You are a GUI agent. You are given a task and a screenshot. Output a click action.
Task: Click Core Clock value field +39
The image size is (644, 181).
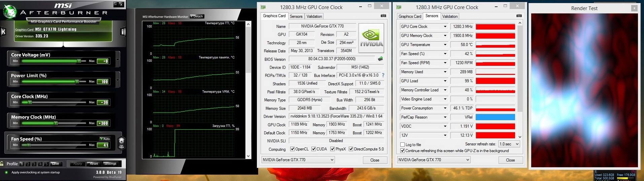103,102
